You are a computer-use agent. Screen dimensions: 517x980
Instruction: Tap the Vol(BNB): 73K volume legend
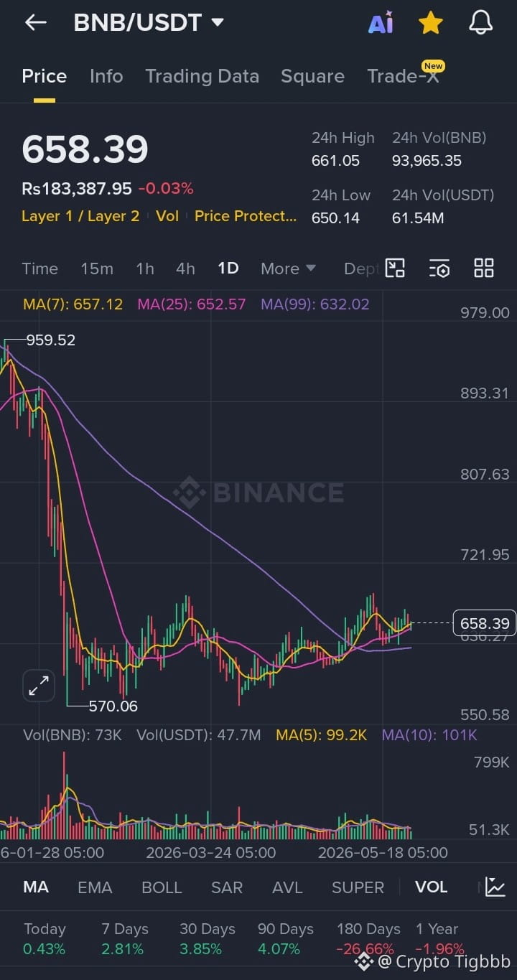(x=73, y=734)
